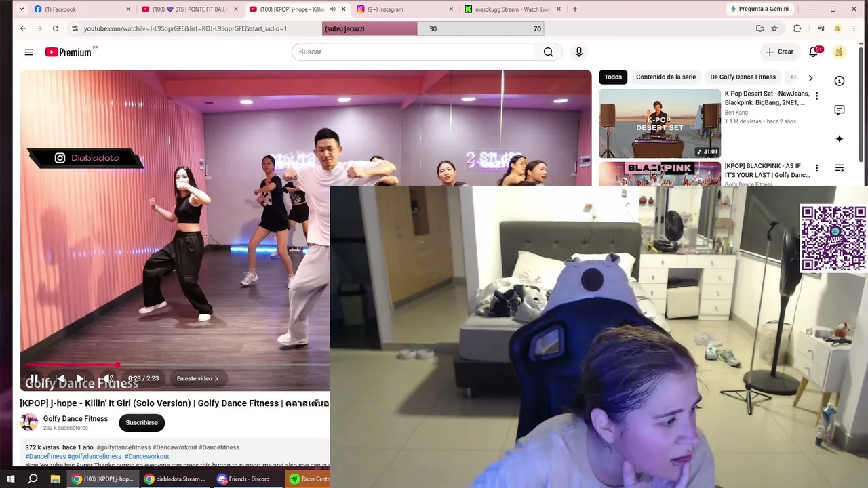Start voice search with the microphone

click(x=578, y=52)
